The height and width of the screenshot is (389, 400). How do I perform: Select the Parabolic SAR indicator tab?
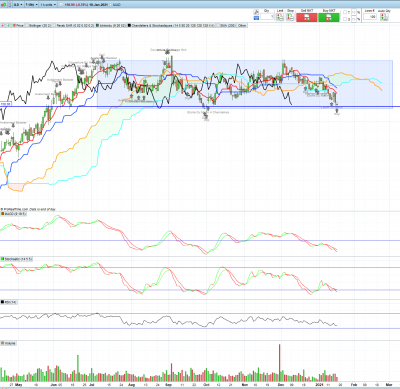74,25
